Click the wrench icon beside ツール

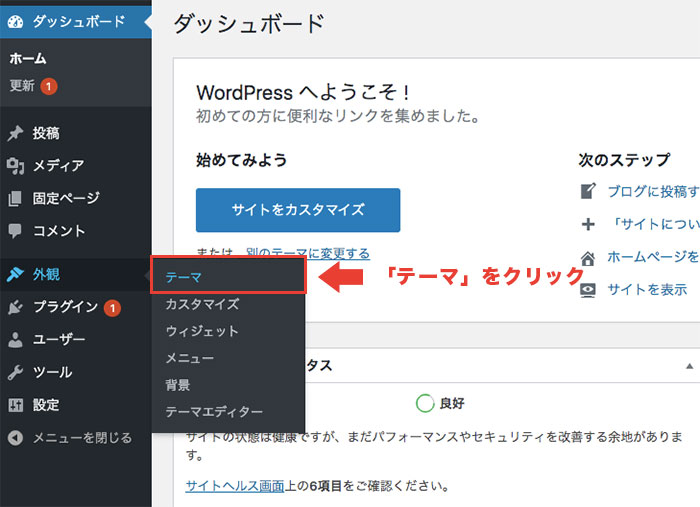coord(15,372)
